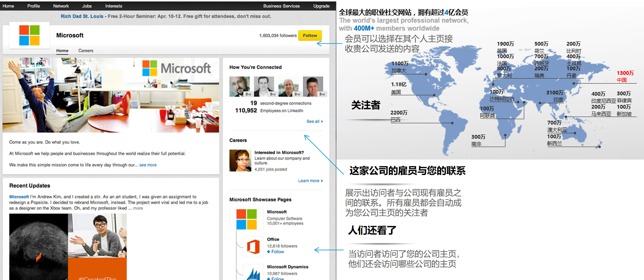Click '110,952 Employees on LinkedIn' text
This screenshot has width=644, height=280.
[269, 110]
